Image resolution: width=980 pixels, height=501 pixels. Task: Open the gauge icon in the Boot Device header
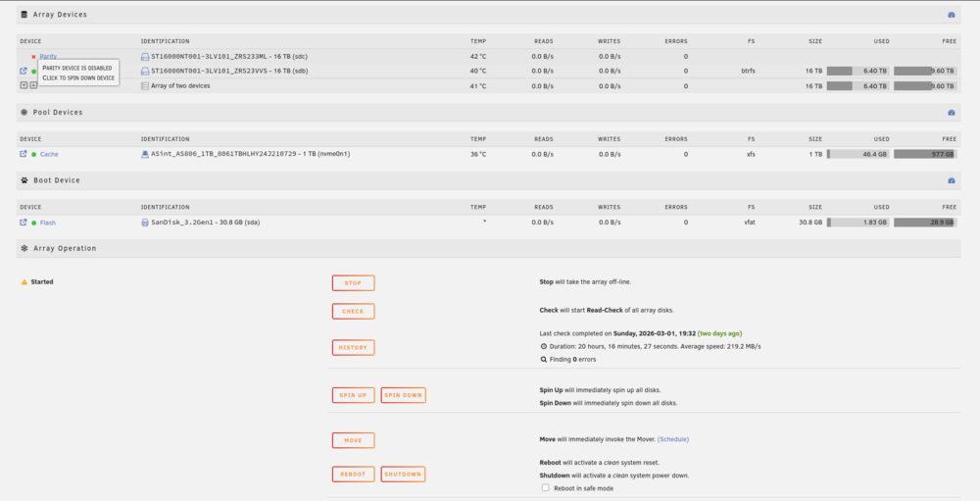(952, 180)
